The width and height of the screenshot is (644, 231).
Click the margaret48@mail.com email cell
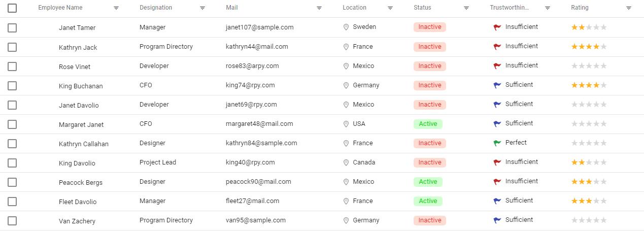259,124
